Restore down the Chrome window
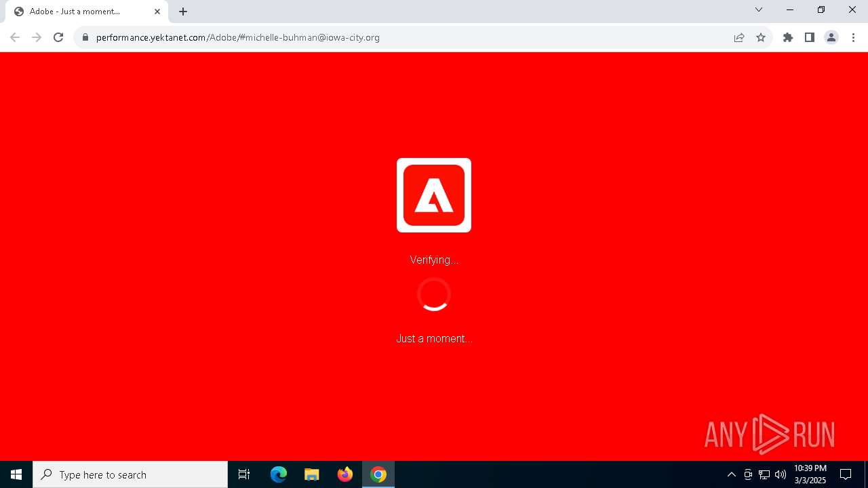This screenshot has width=868, height=488. [x=821, y=9]
